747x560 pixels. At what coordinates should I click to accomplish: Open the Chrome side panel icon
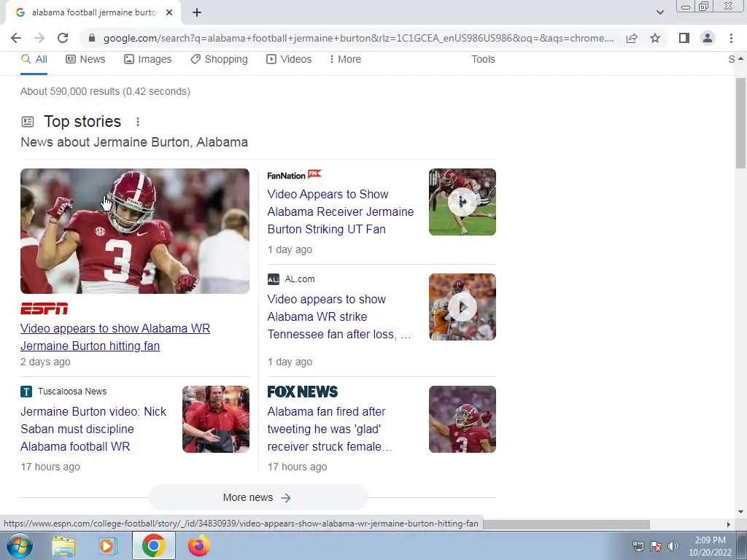tap(684, 38)
